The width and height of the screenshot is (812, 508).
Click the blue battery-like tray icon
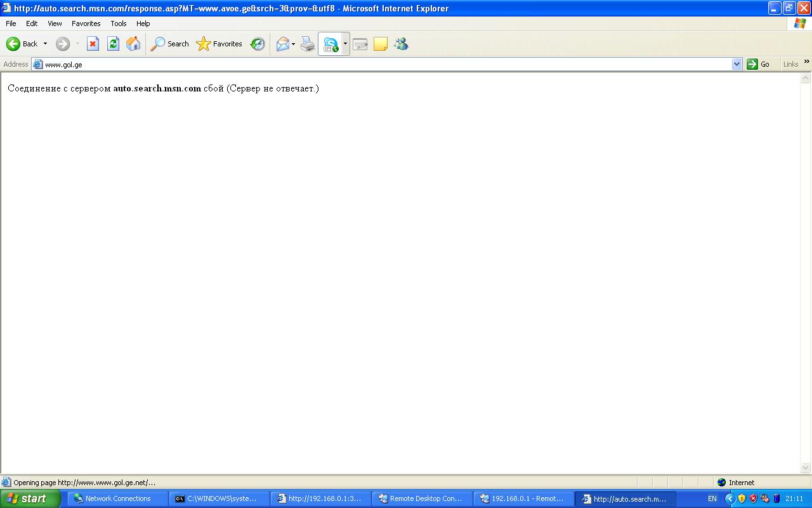(x=776, y=498)
